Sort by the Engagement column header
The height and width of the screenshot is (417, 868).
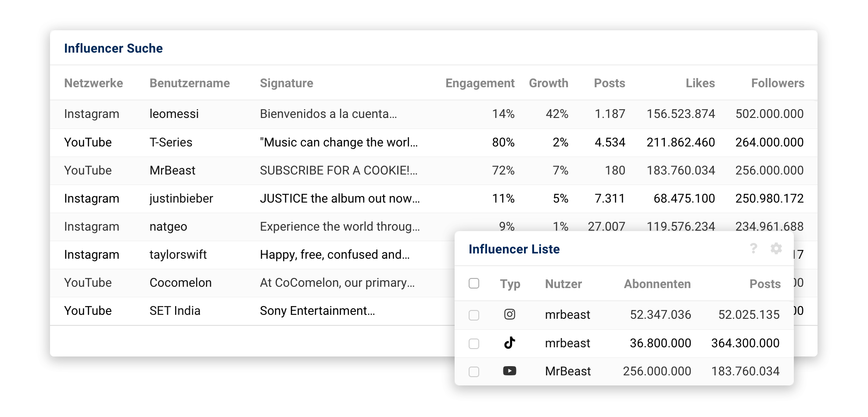[x=480, y=83]
